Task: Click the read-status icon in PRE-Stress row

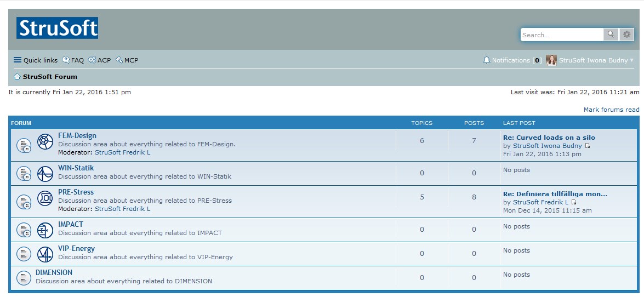Action: tap(24, 202)
